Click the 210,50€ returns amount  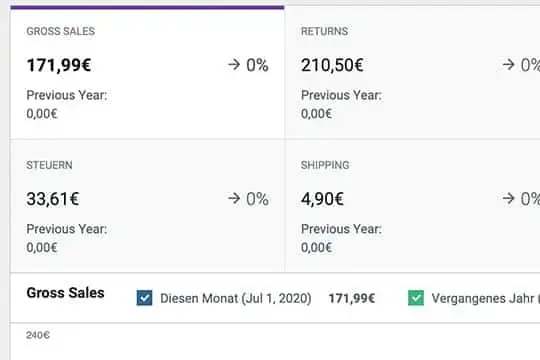(332, 65)
